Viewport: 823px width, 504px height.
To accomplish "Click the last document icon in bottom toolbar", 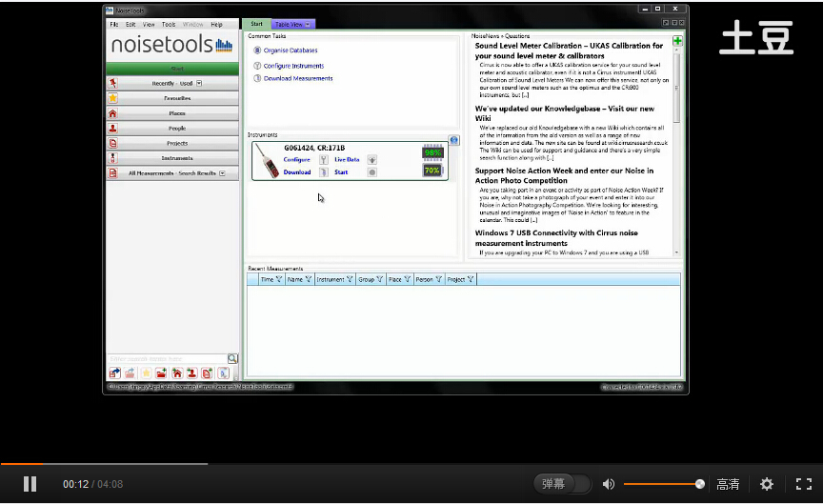I will click(x=223, y=373).
